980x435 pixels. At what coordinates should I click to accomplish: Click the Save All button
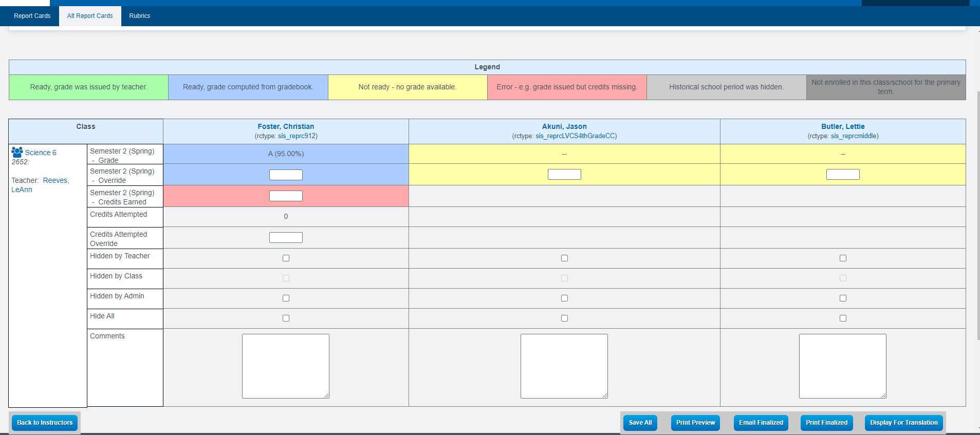coord(640,423)
